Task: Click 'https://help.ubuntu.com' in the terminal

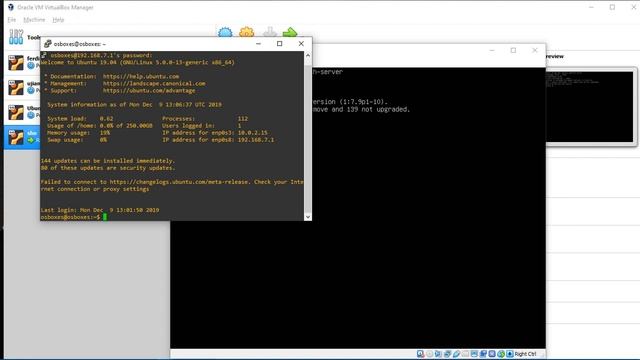Action: [x=141, y=76]
